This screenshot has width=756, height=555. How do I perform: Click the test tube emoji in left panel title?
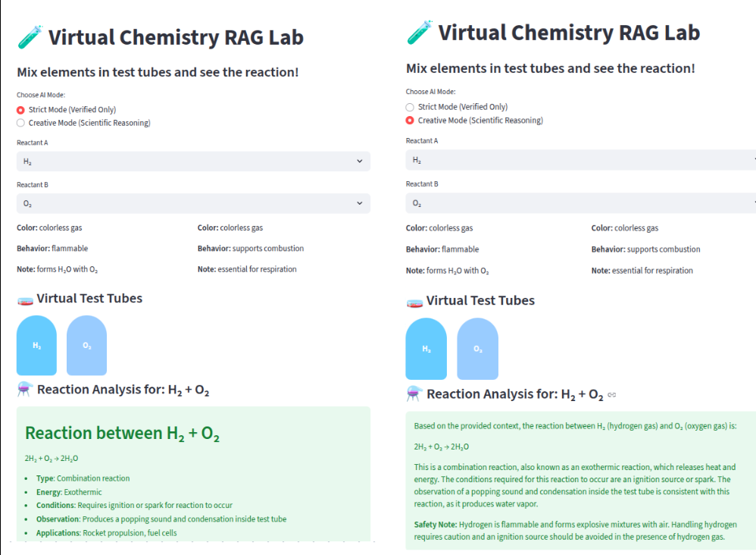(30, 36)
